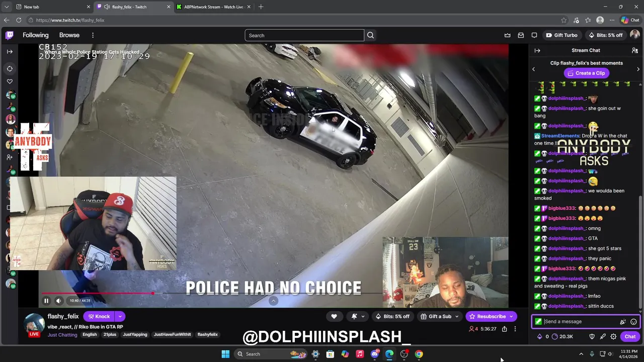644x362 pixels.
Task: Click the Twitch search magnifier button
Action: (x=370, y=35)
